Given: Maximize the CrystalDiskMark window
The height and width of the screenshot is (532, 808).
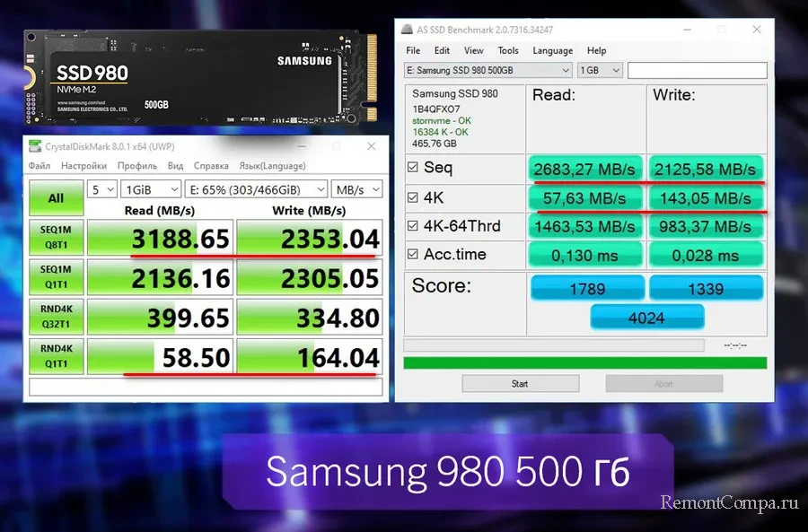Looking at the screenshot, I should [337, 146].
